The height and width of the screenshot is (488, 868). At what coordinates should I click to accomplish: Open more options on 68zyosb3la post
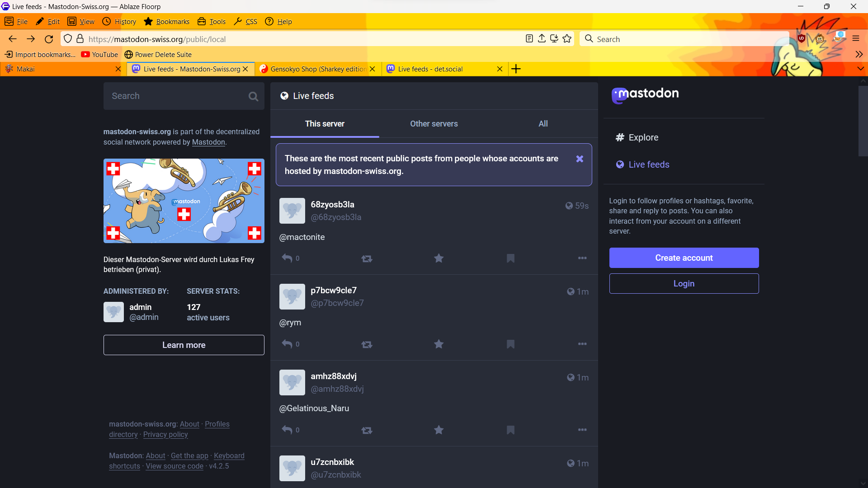tap(582, 258)
